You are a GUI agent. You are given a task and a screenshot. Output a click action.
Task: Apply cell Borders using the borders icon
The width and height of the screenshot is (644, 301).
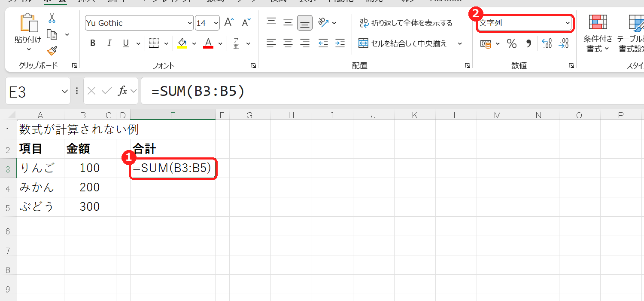[154, 43]
